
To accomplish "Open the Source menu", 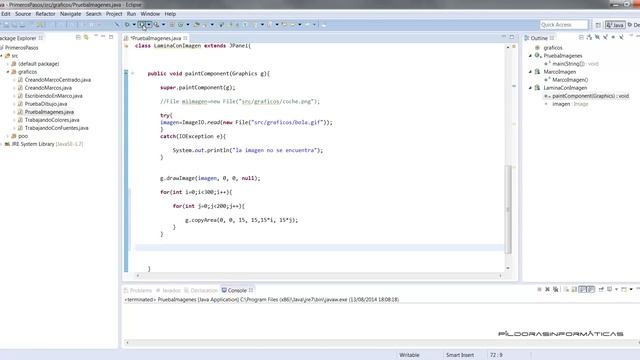I will click(x=23, y=14).
